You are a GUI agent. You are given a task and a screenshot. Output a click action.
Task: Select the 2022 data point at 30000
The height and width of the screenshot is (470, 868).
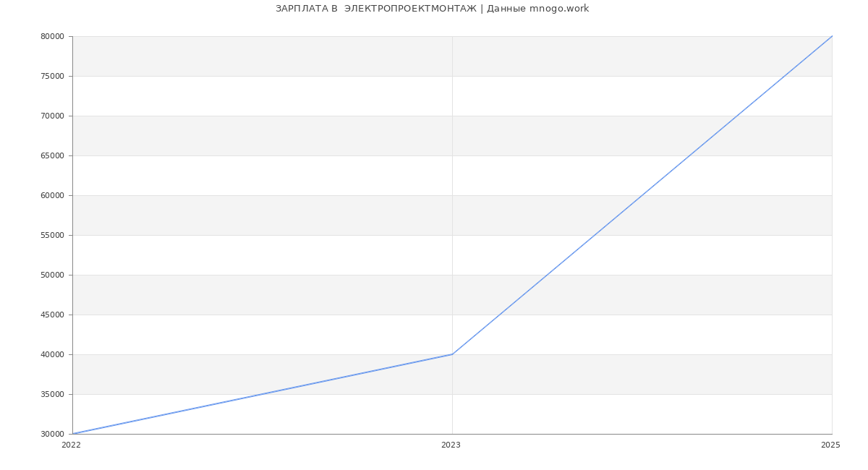[73, 434]
